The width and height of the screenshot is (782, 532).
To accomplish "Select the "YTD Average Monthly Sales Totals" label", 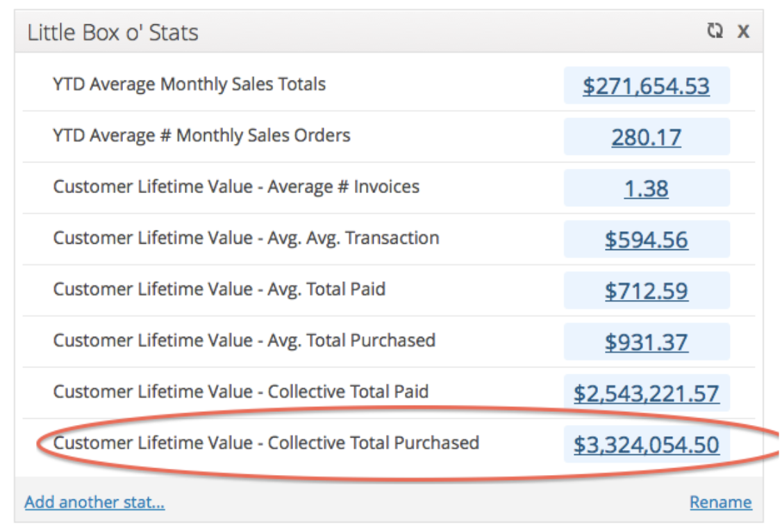I will click(x=189, y=85).
